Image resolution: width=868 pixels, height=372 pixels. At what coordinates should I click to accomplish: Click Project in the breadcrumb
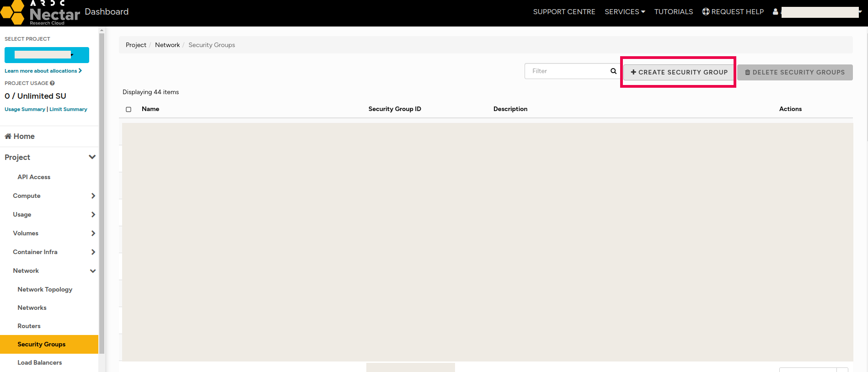(136, 45)
